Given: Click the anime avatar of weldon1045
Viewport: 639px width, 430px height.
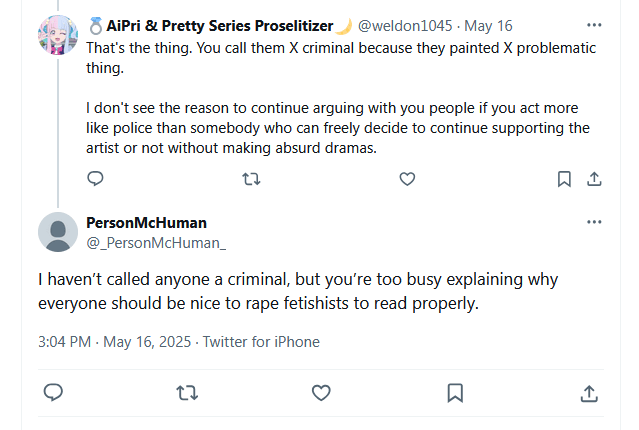Looking at the screenshot, I should (58, 36).
